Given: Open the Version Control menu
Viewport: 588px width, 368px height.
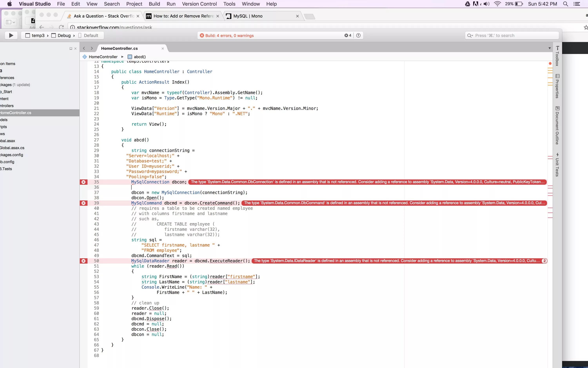Looking at the screenshot, I should (199, 4).
